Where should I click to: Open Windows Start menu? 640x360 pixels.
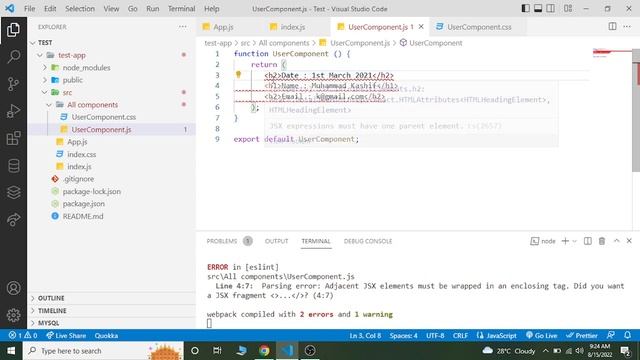(x=11, y=351)
